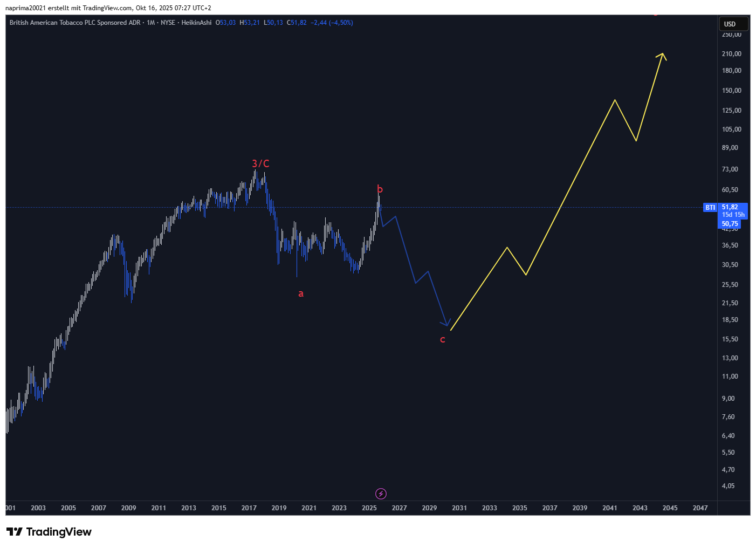Screen dimensions: 756x548
Task: Click the purple lightning bolt event icon
Action: click(x=381, y=494)
